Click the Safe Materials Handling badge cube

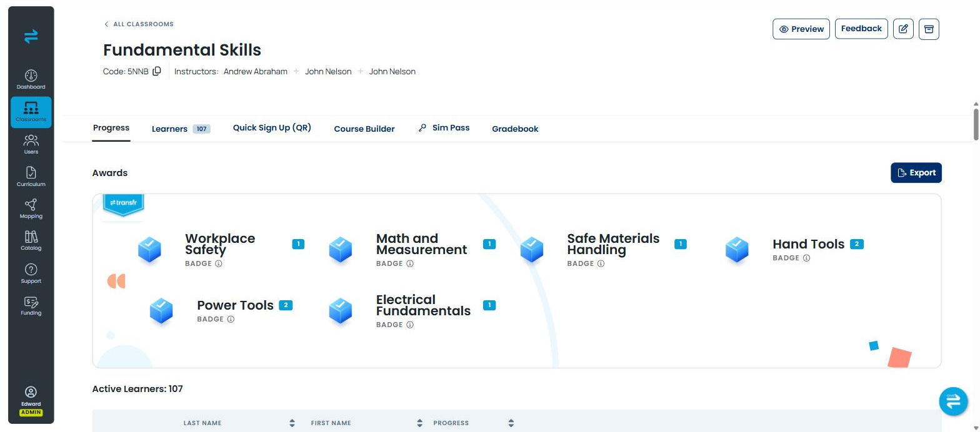tap(532, 250)
